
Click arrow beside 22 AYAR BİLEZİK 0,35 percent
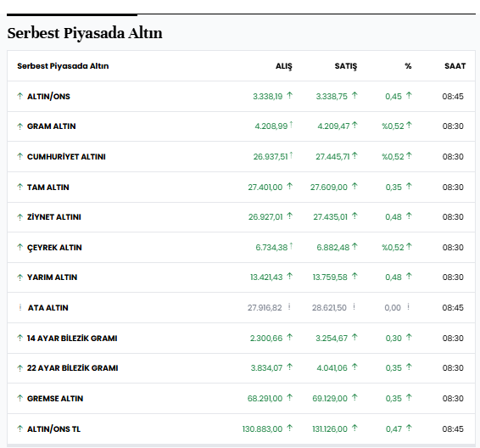pyautogui.click(x=409, y=367)
